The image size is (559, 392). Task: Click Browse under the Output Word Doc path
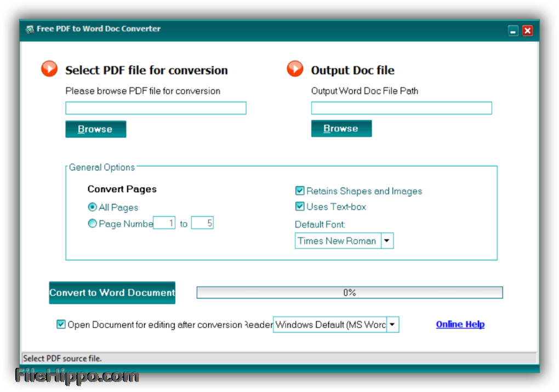point(341,128)
